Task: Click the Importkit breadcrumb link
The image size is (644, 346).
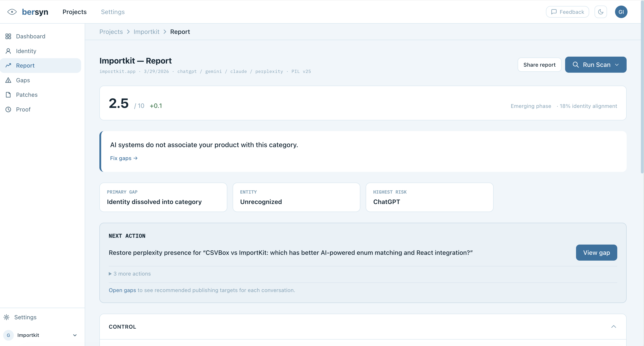Action: [x=146, y=32]
